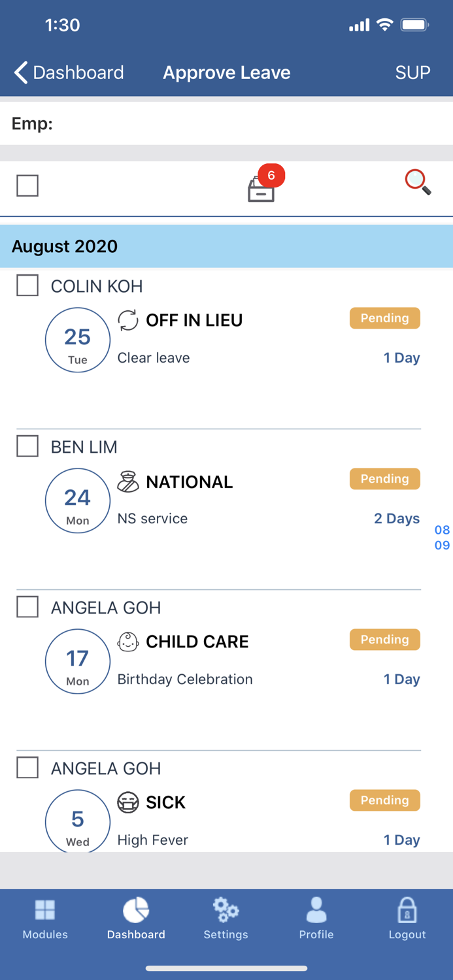Click the Sick leave masked face icon
The height and width of the screenshot is (980, 453).
coord(128,802)
